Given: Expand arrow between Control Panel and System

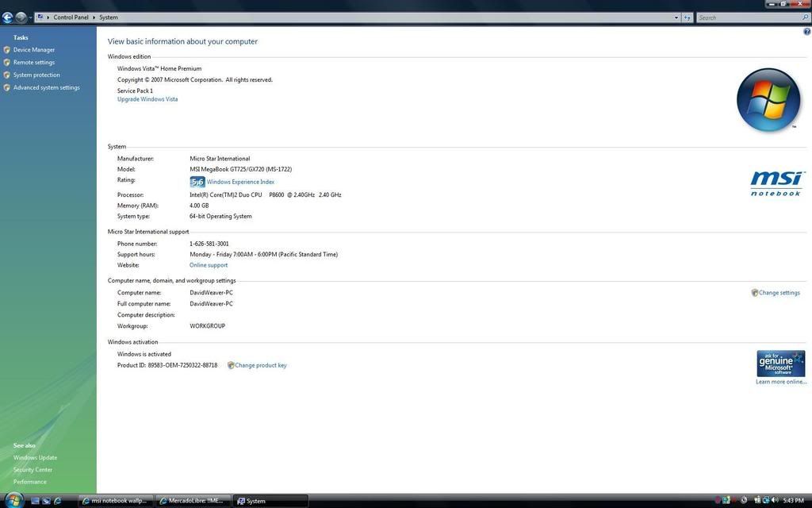Looking at the screenshot, I should click(94, 17).
